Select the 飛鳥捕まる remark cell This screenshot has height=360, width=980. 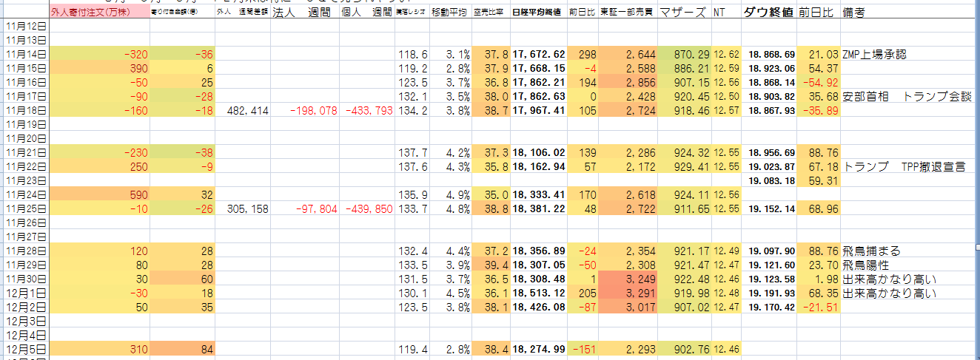tap(871, 251)
